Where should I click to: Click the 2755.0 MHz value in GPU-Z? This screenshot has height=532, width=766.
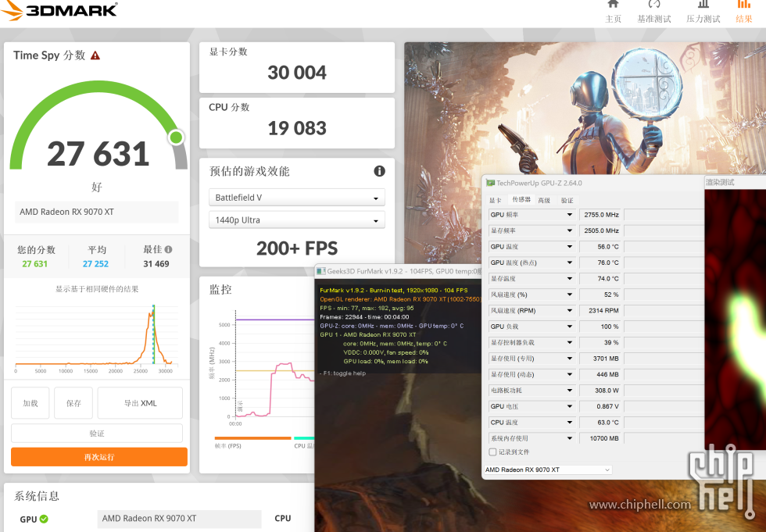pos(601,215)
